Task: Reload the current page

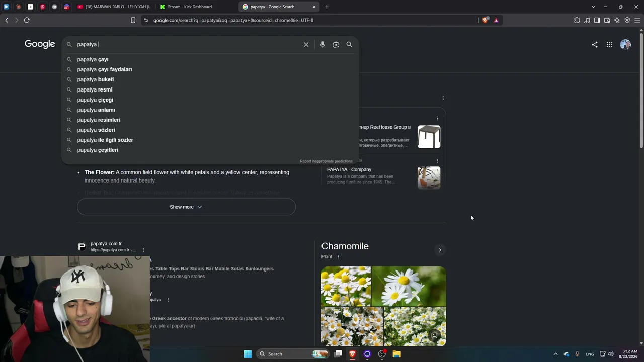Action: pyautogui.click(x=27, y=20)
